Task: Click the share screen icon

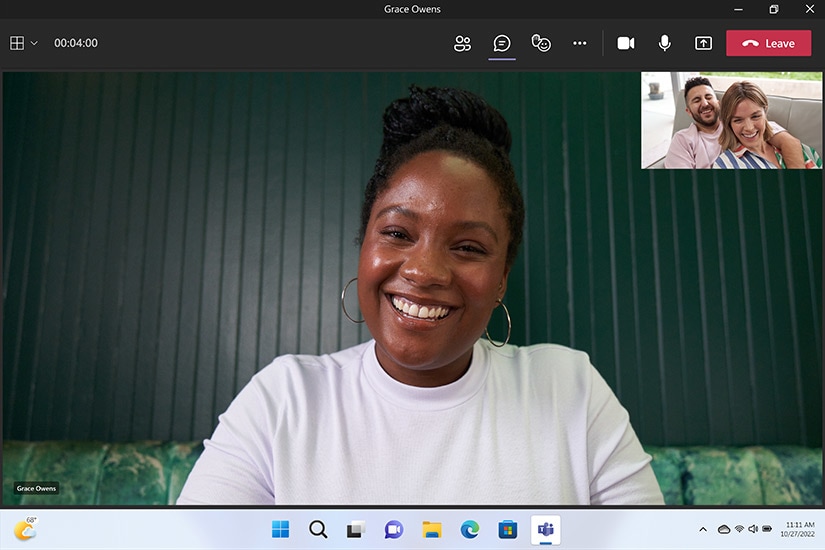Action: tap(703, 43)
